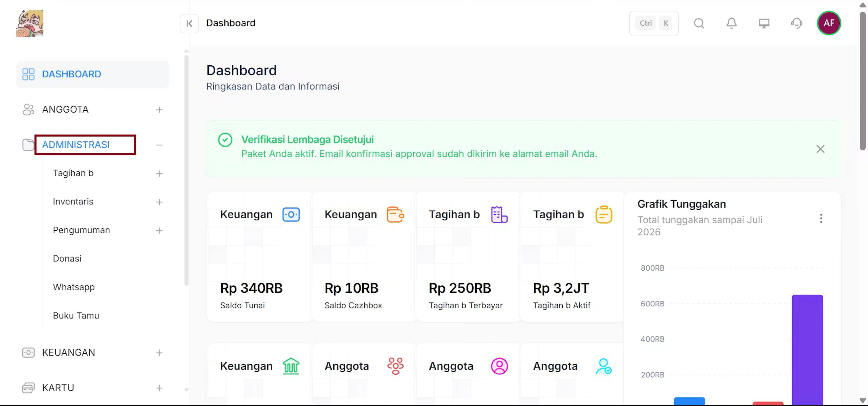Open the KEUANGAN menu
The image size is (868, 406).
pyautogui.click(x=69, y=353)
